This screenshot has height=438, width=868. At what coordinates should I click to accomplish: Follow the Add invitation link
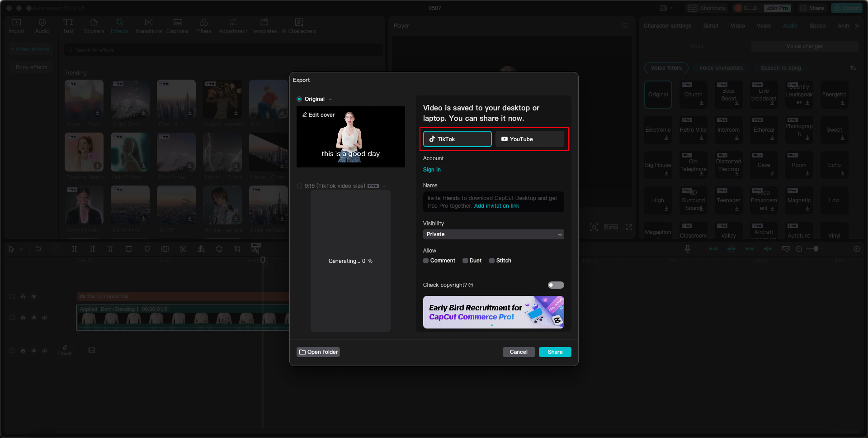tap(496, 206)
